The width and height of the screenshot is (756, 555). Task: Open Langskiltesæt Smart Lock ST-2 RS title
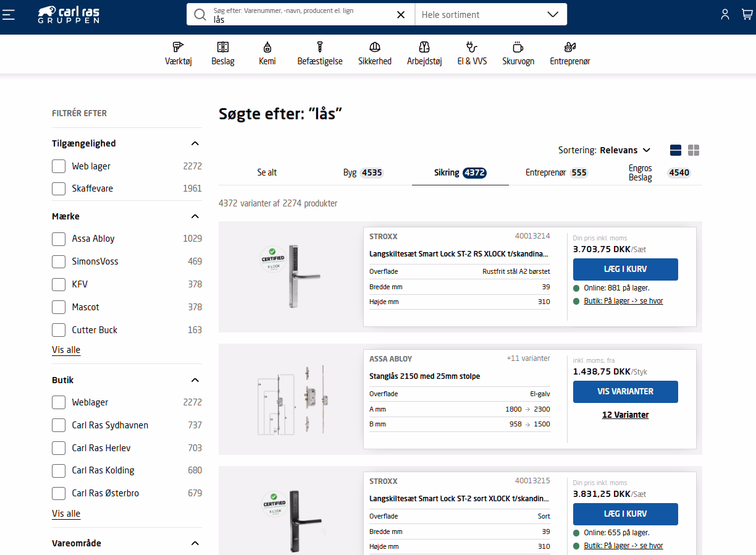[x=458, y=253]
